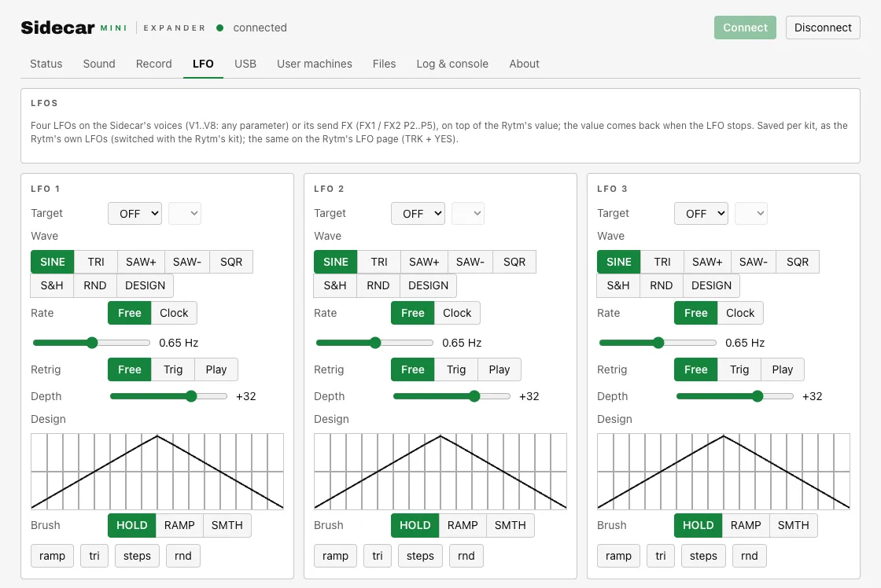
Task: Switch LFO 1 rate to Clock
Action: point(174,313)
